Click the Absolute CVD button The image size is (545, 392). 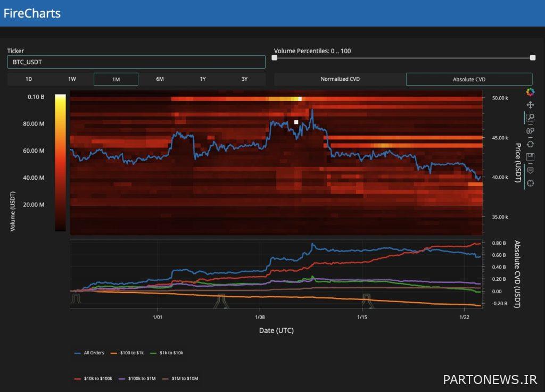[468, 79]
